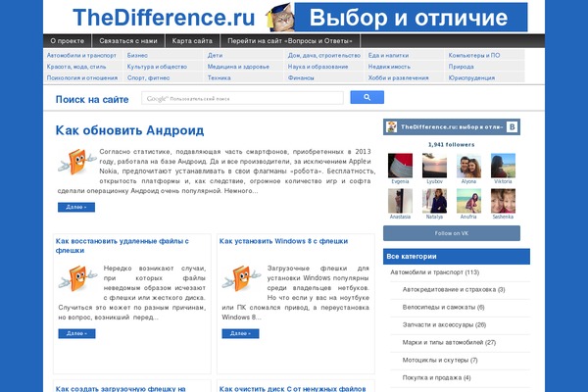
Task: Go to Вопросы и Ответы site link
Action: [290, 41]
